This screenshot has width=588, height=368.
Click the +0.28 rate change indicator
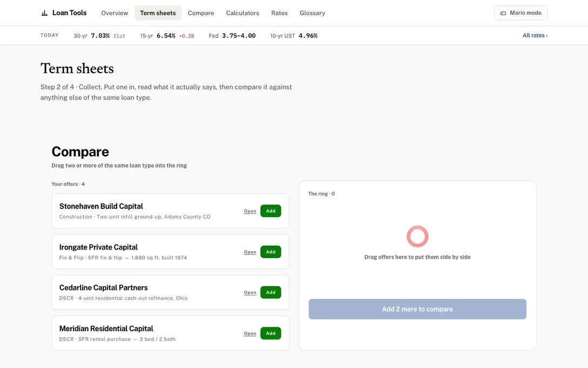186,36
